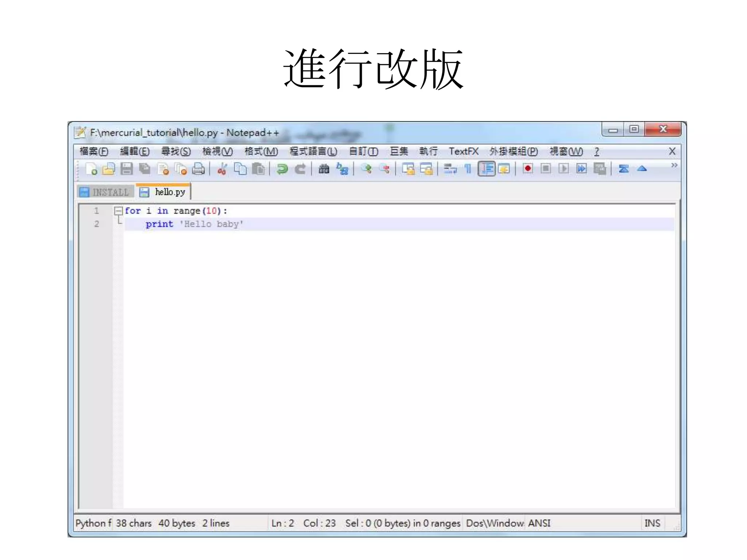Click line number 2 in the margin
The height and width of the screenshot is (560, 747).
click(97, 224)
